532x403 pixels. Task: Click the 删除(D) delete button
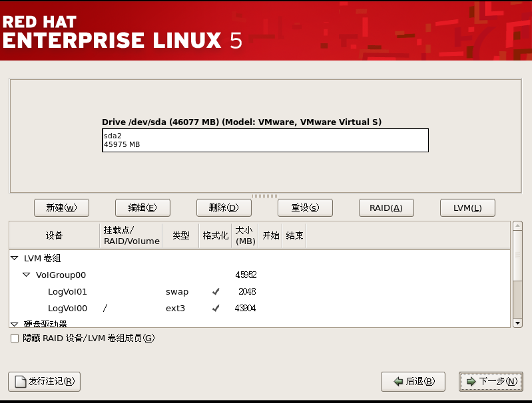(224, 207)
